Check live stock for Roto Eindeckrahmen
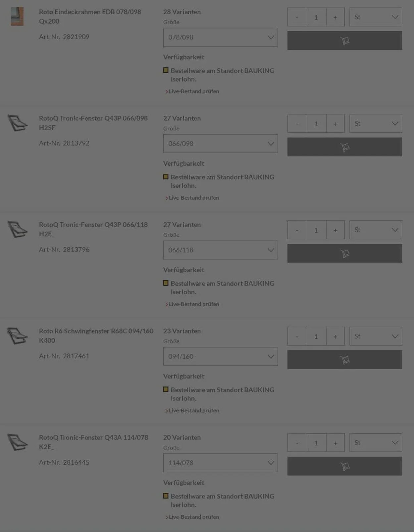This screenshot has height=532, width=414. pyautogui.click(x=194, y=91)
